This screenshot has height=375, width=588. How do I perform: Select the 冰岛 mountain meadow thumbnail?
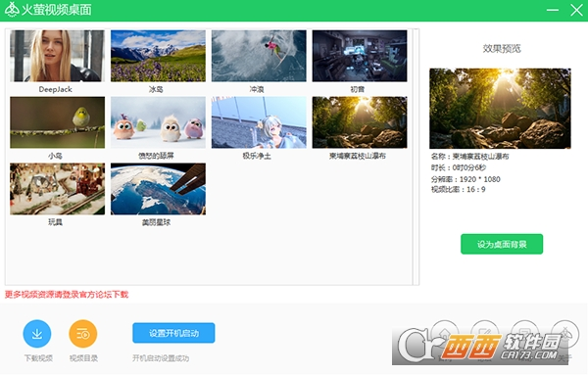pos(158,56)
